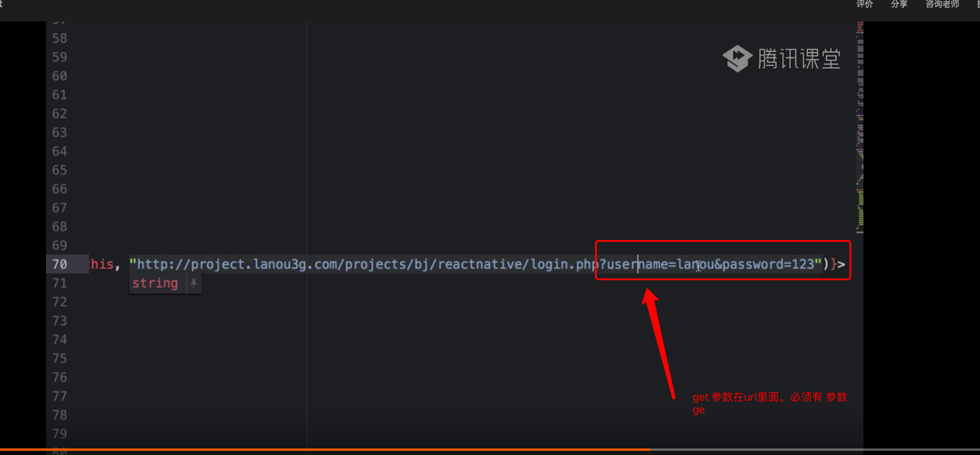Click the pin icon beside the string tooltip
Screen dimensions: 980x455
[194, 283]
